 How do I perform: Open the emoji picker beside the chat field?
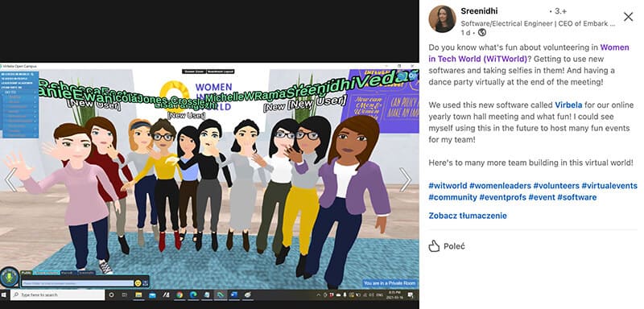[x=138, y=282]
